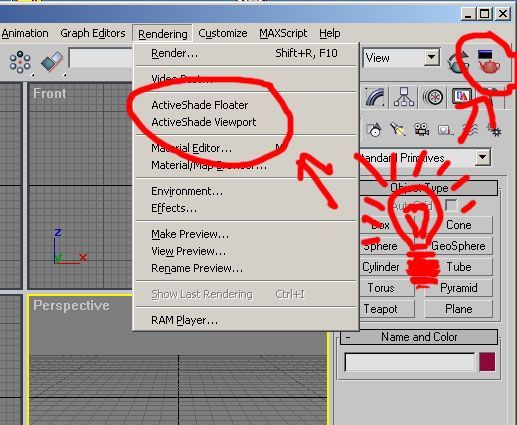Click the object color swatch

click(487, 362)
